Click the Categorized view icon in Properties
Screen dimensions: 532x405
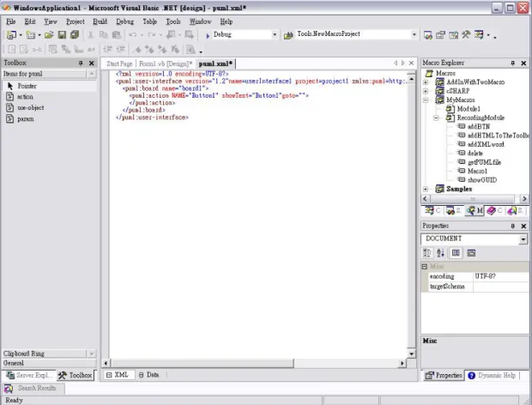[x=426, y=253]
